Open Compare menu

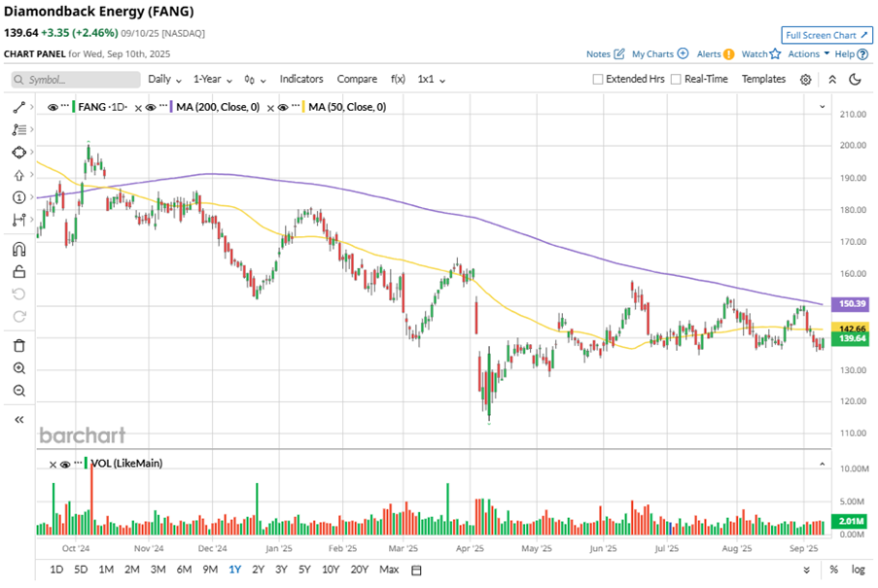357,79
